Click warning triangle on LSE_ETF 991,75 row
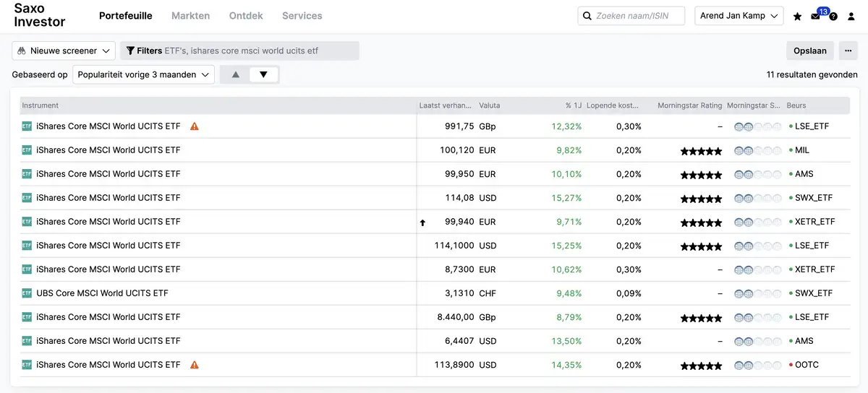 click(194, 126)
